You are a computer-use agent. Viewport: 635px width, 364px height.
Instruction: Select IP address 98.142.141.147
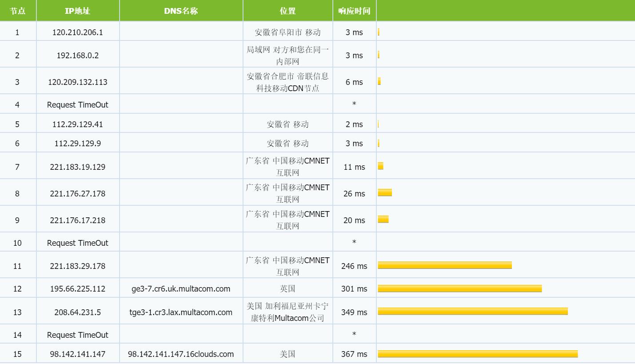(x=78, y=354)
